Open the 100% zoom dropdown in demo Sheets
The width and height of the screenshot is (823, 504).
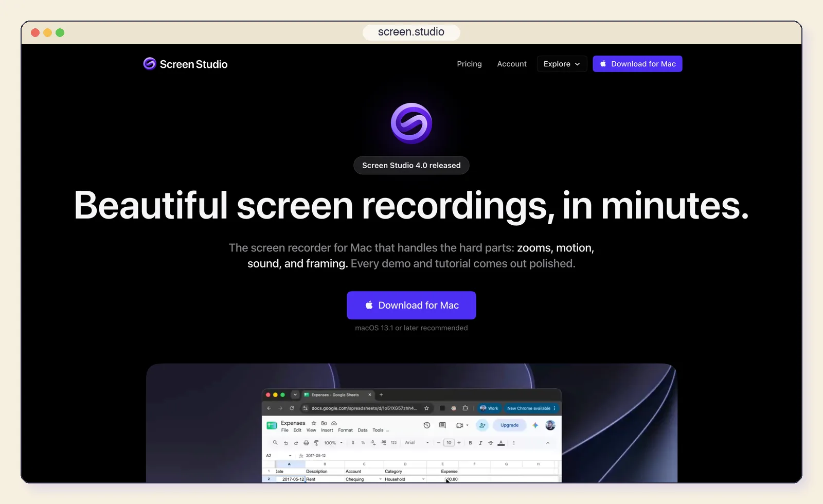333,443
